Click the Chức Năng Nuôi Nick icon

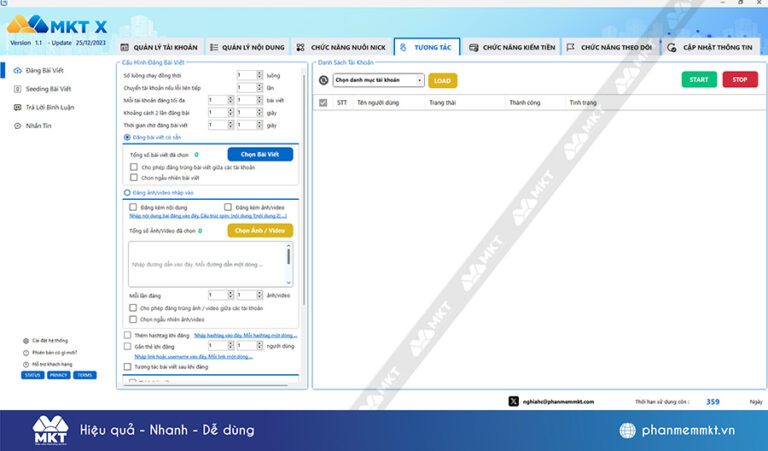point(301,47)
